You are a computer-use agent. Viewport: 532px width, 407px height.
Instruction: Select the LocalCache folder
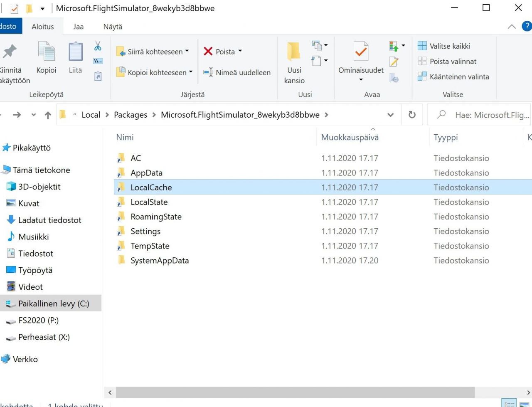click(x=323, y=187)
